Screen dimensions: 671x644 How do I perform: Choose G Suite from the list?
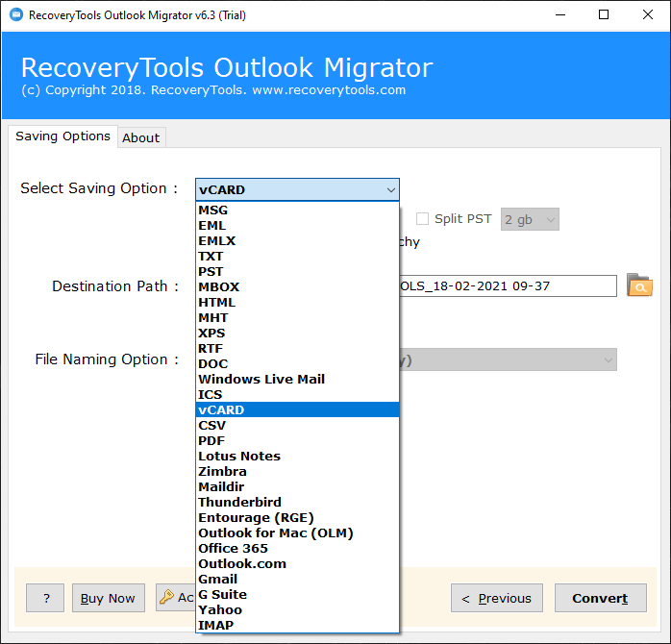tap(297, 595)
